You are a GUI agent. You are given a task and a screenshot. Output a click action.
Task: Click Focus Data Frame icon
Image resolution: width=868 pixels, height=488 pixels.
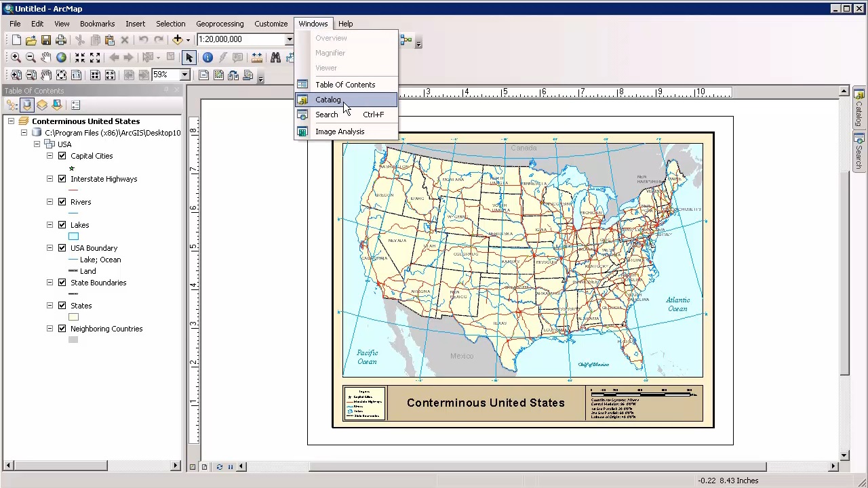pyautogui.click(x=218, y=75)
